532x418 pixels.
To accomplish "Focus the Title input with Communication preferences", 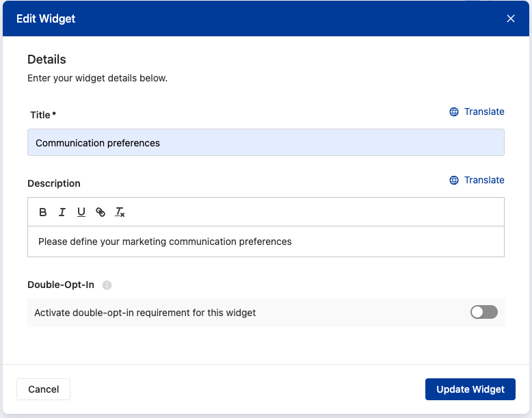I will coord(265,143).
